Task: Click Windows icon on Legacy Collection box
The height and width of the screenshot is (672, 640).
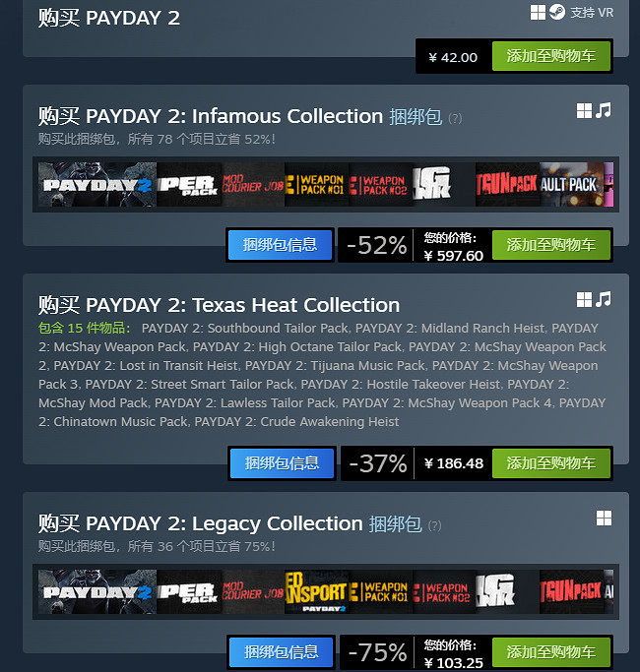Action: [604, 519]
